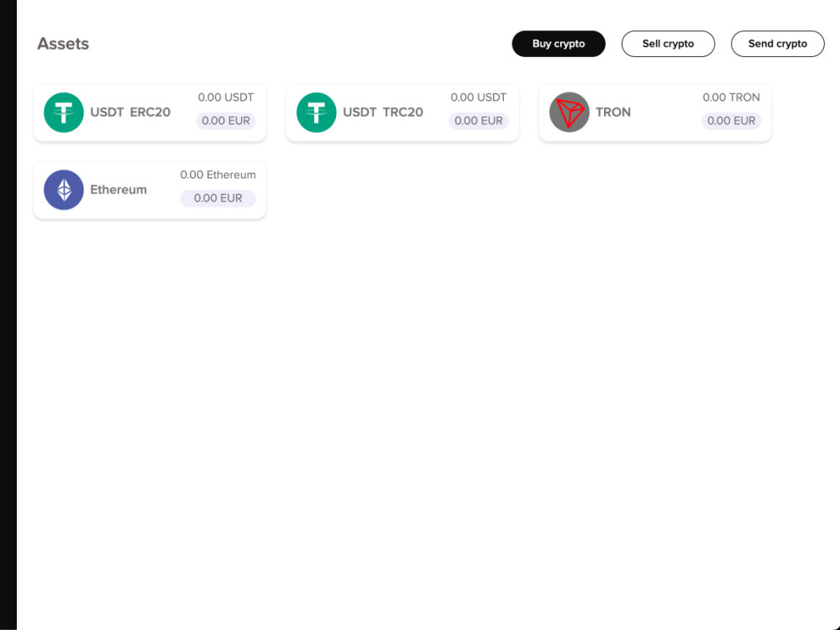This screenshot has width=840, height=630.
Task: Click the 0.00 EUR badge on TRON card
Action: 732,121
